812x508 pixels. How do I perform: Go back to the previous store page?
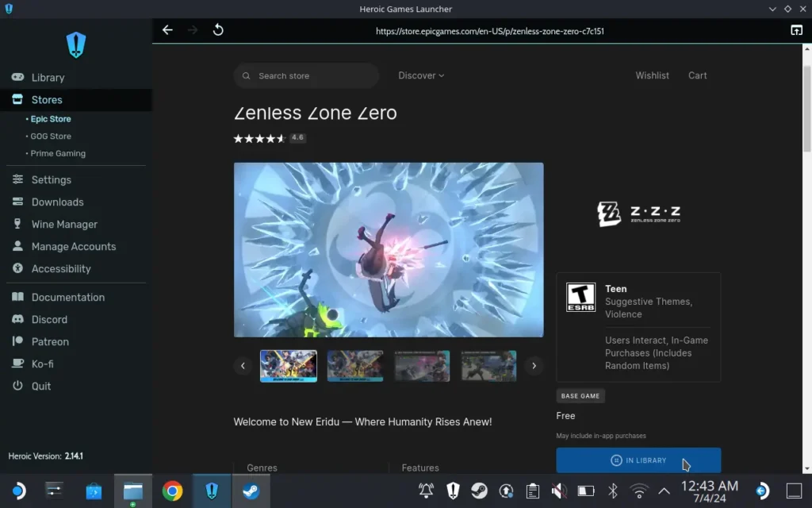[x=167, y=30]
